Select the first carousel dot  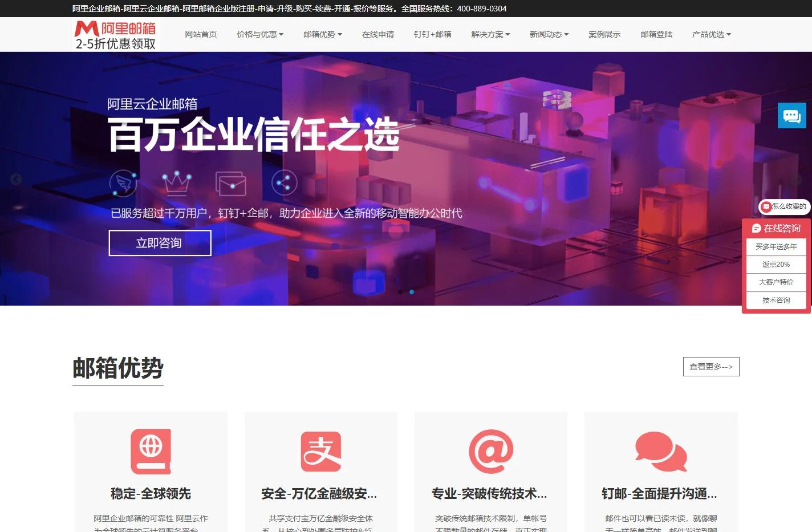pyautogui.click(x=400, y=292)
